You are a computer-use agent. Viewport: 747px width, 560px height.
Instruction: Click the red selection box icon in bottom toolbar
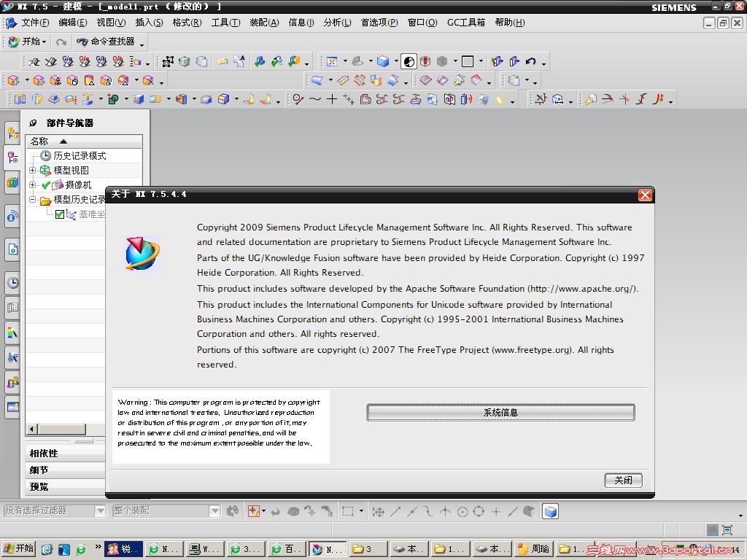[x=253, y=511]
